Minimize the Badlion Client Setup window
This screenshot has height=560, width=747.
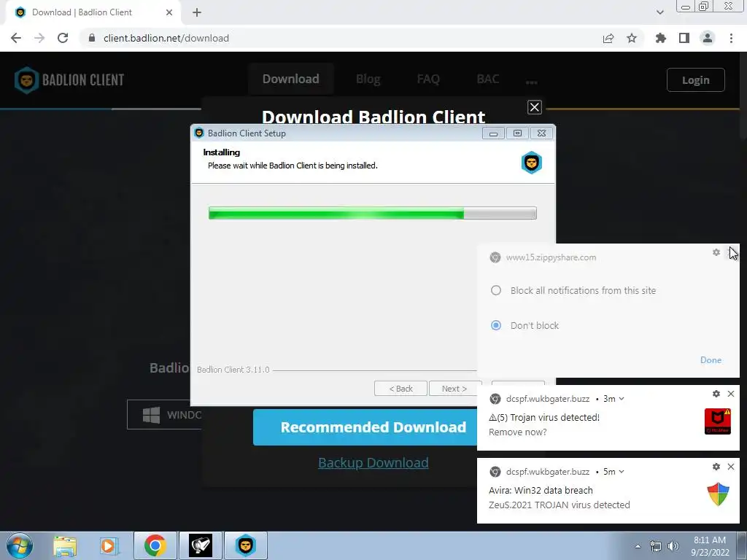(x=493, y=133)
